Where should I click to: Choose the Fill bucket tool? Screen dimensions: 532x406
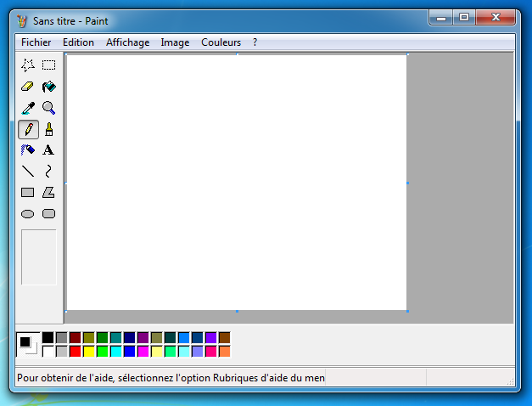[49, 87]
